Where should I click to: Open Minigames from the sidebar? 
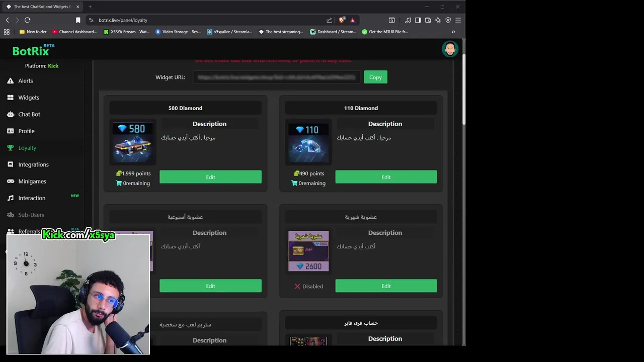pyautogui.click(x=32, y=182)
